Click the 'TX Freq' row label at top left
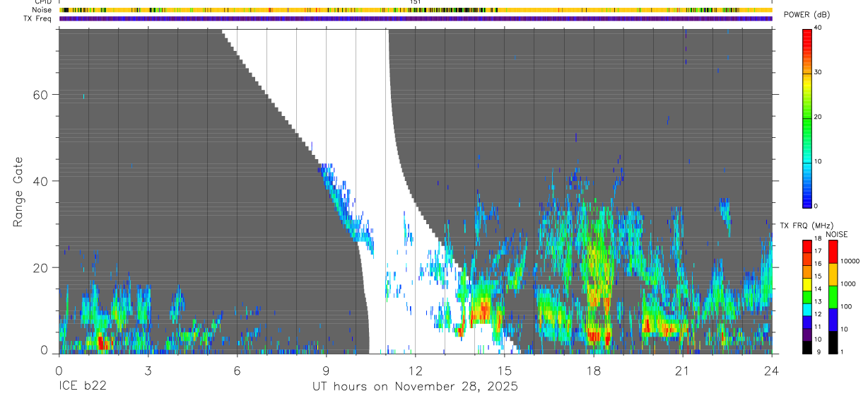868x401 pixels. pos(38,18)
